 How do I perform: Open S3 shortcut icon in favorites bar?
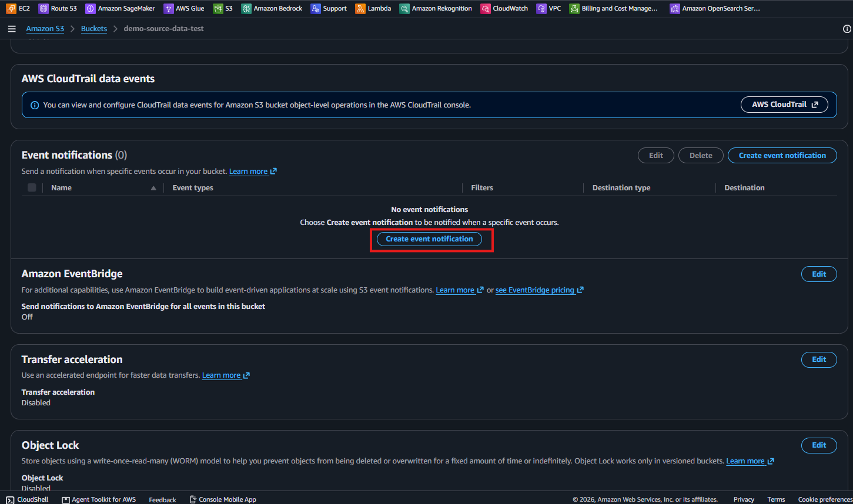tap(218, 8)
